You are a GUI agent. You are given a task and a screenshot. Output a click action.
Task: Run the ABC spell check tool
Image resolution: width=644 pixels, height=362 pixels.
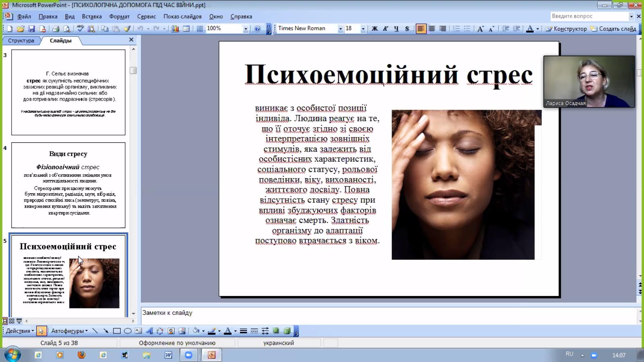(x=80, y=29)
